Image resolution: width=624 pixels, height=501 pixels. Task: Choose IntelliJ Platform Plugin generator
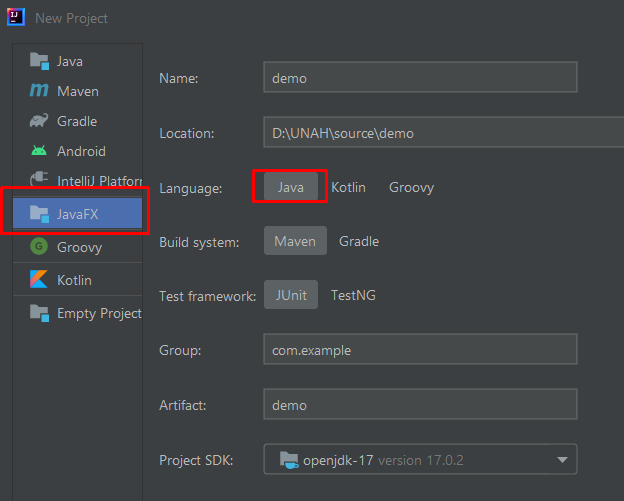click(x=78, y=180)
